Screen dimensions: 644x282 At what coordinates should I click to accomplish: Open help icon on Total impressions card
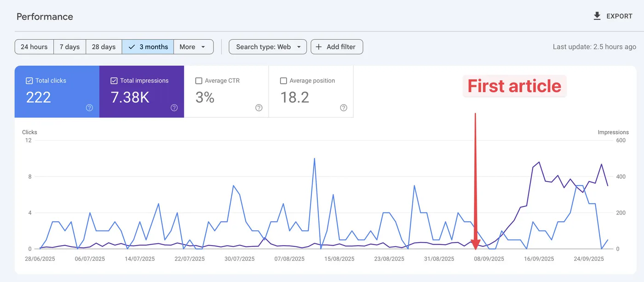[x=174, y=107]
